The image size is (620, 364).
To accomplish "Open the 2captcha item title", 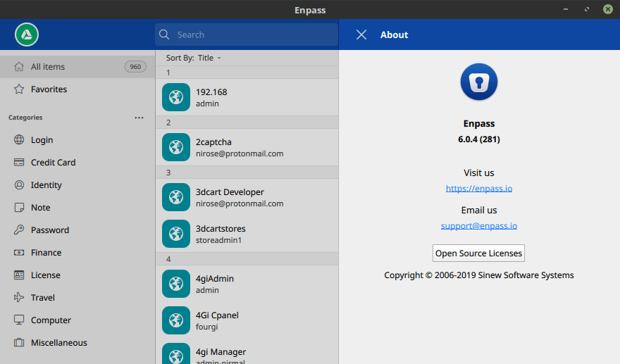I will [x=213, y=142].
